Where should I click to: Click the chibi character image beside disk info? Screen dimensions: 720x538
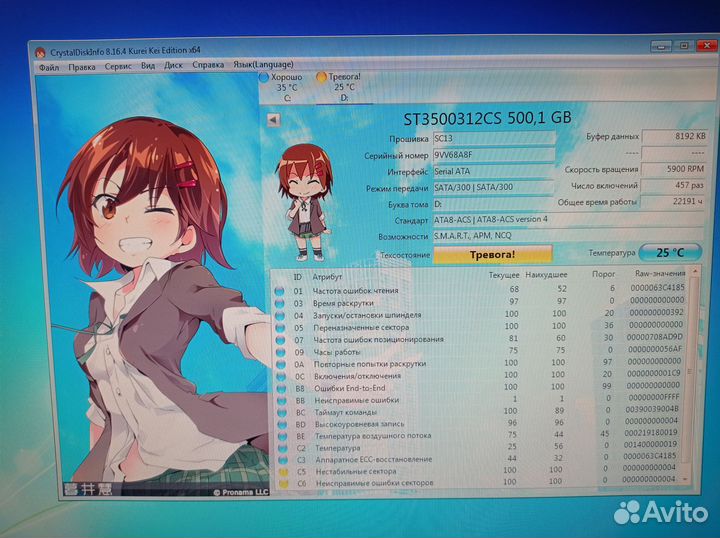[304, 202]
